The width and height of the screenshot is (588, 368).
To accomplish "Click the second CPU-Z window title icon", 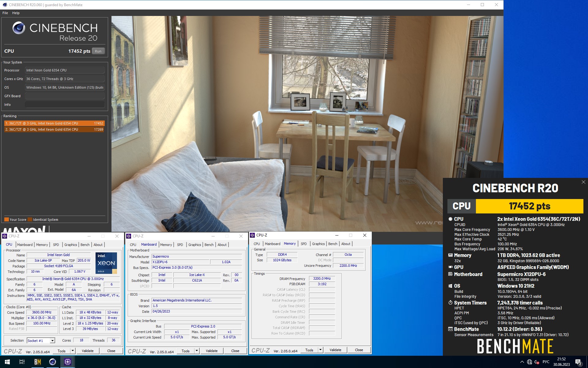I will 129,236.
